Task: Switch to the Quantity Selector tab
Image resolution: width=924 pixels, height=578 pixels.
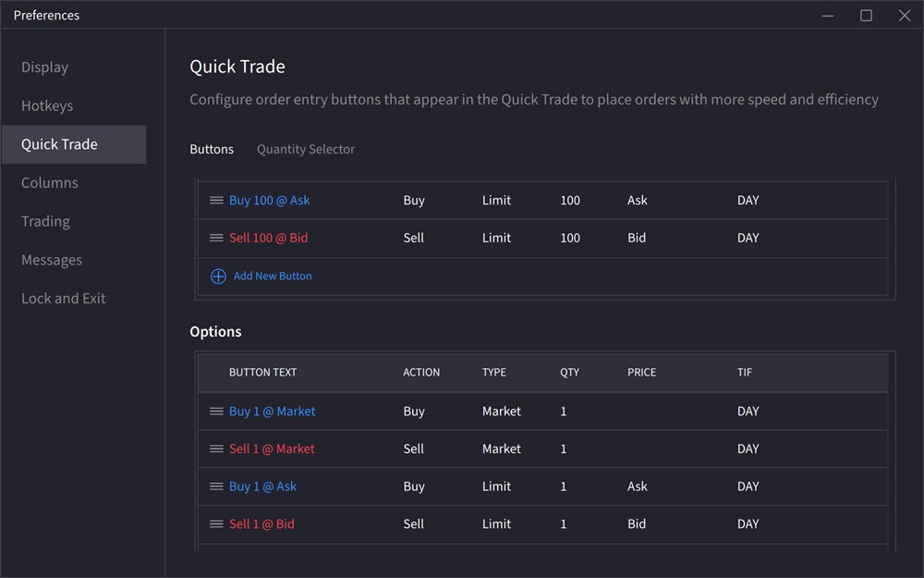Action: tap(305, 149)
